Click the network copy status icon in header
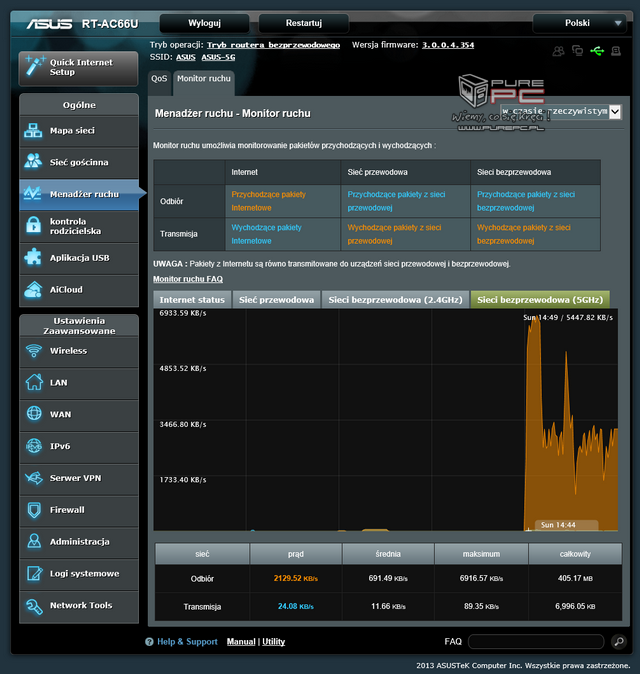 (577, 51)
